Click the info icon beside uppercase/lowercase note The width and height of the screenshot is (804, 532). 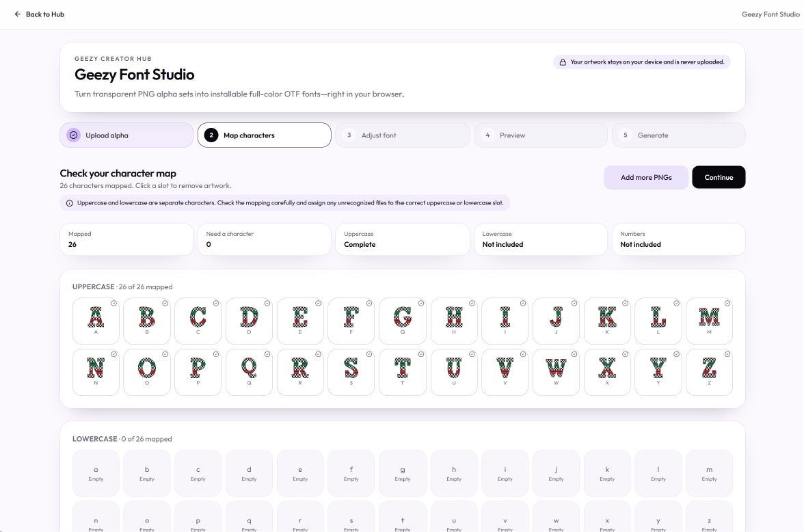click(x=70, y=203)
